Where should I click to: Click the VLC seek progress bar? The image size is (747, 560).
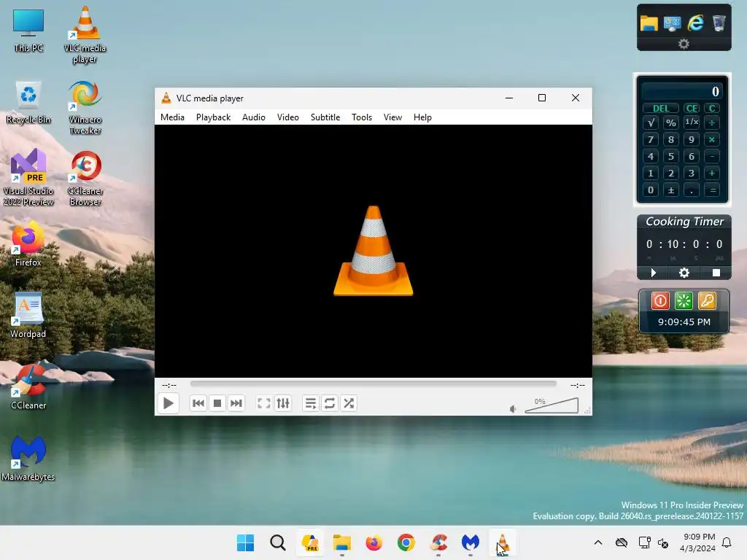tap(373, 384)
